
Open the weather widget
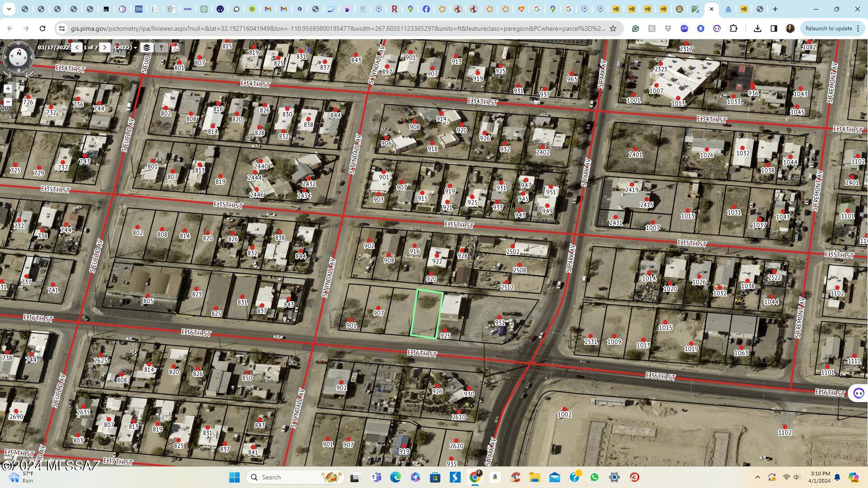(21, 477)
